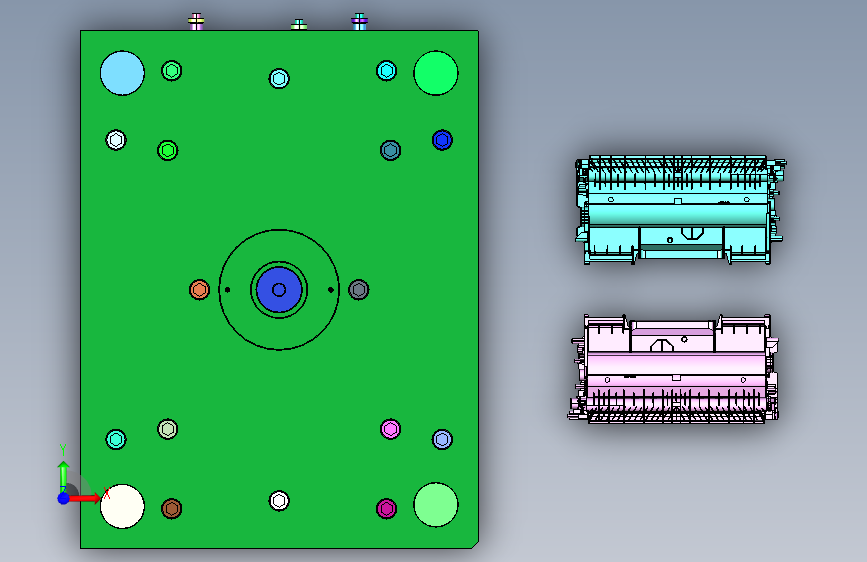Select the dark magenta hex bolt
Screen dimensions: 867x562
pyautogui.click(x=387, y=508)
